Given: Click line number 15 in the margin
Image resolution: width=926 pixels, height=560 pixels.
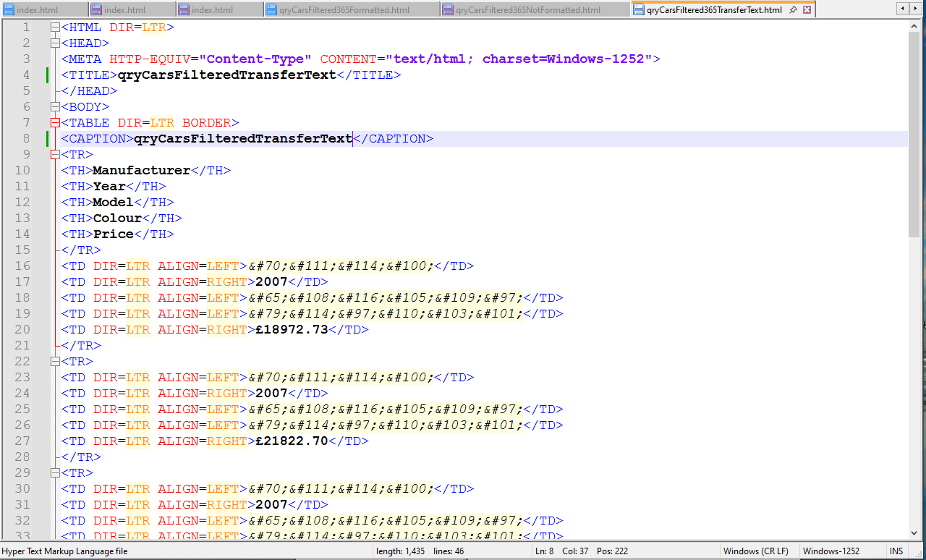Looking at the screenshot, I should click(22, 250).
